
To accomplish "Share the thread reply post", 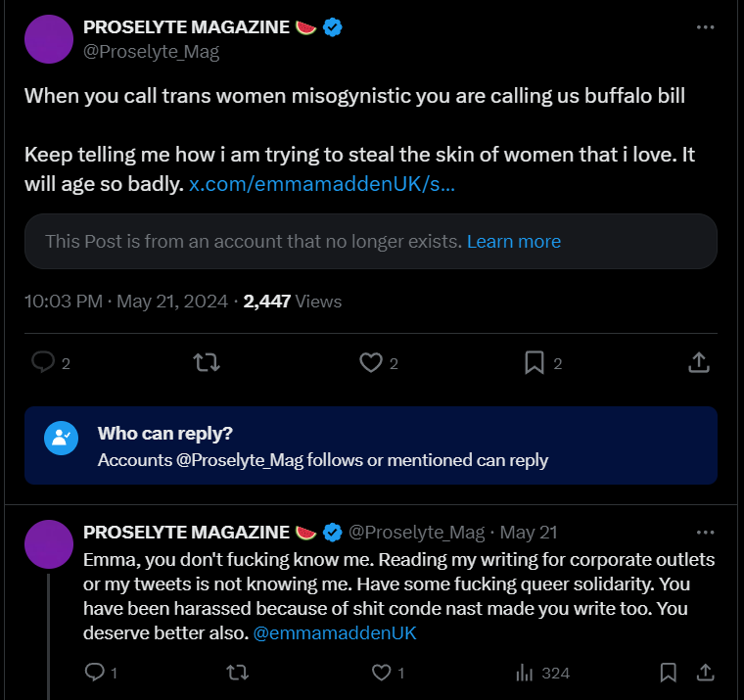I will (706, 672).
